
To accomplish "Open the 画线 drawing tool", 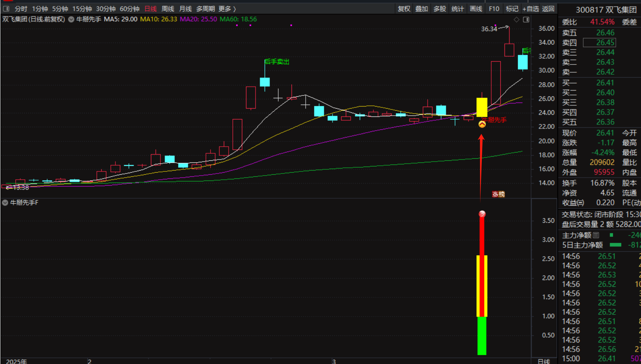I will point(476,9).
